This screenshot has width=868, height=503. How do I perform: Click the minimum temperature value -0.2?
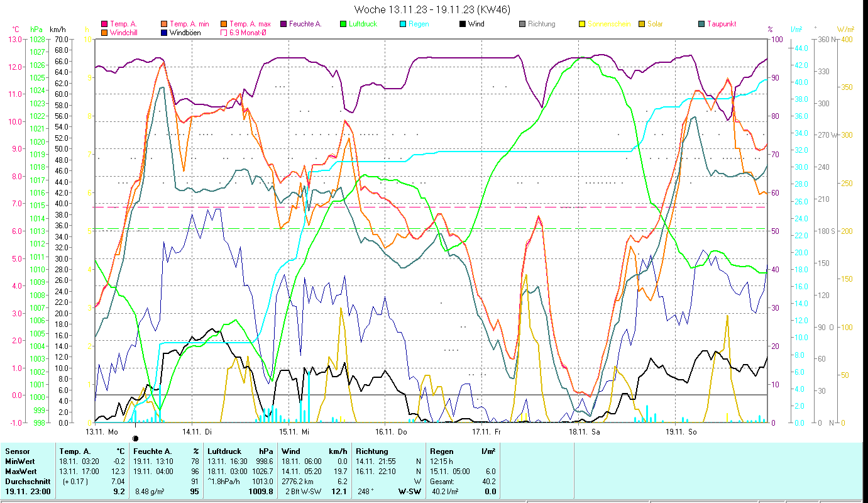coord(118,462)
